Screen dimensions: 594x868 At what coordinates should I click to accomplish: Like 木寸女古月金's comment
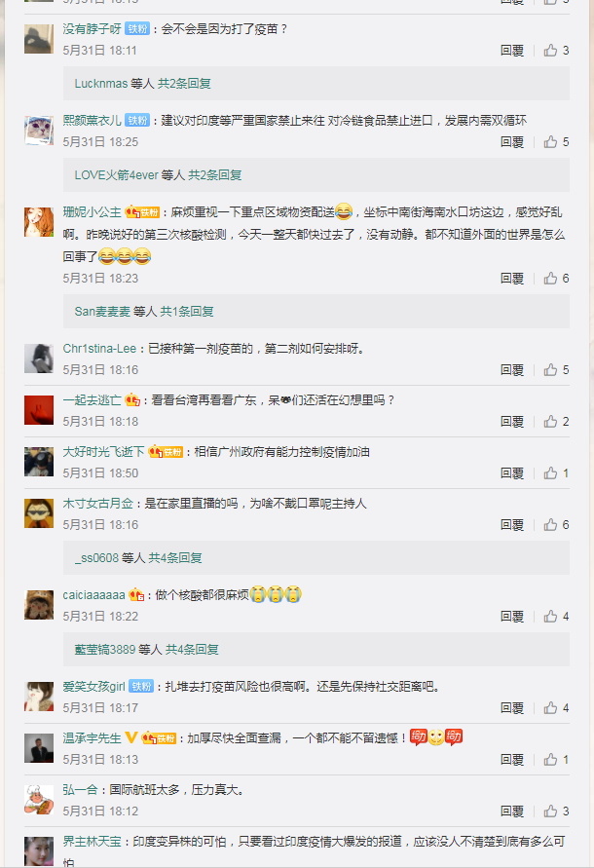point(550,524)
